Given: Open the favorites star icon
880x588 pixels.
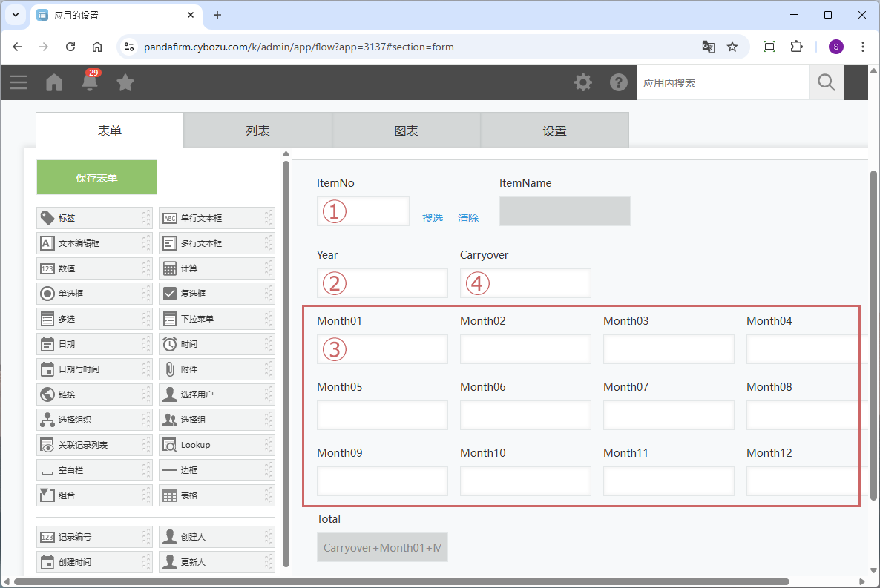Looking at the screenshot, I should 125,82.
